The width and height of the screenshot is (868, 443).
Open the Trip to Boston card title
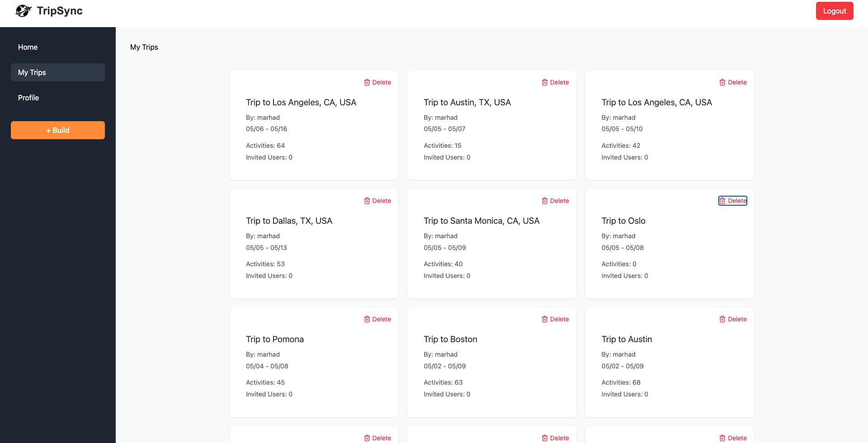(x=450, y=339)
